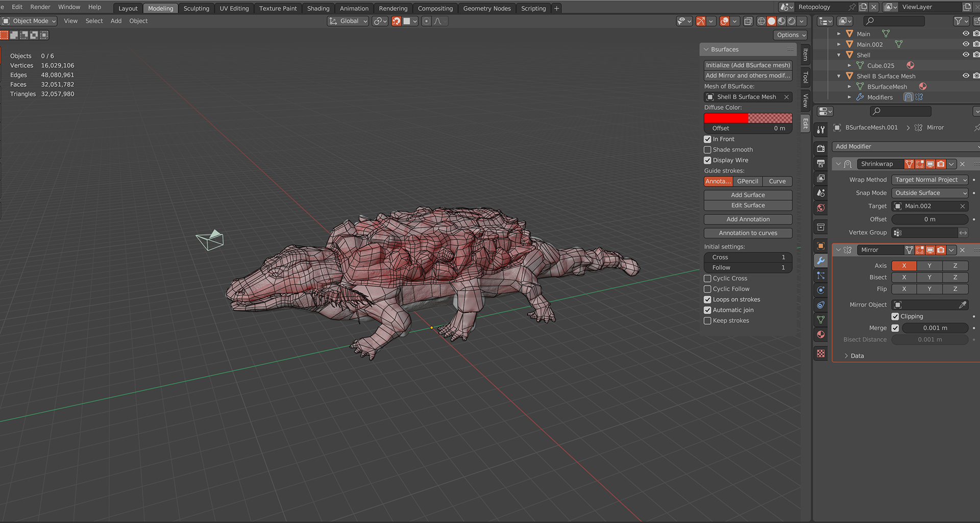The height and width of the screenshot is (523, 980).
Task: Open the Snap Mode dropdown
Action: (929, 193)
